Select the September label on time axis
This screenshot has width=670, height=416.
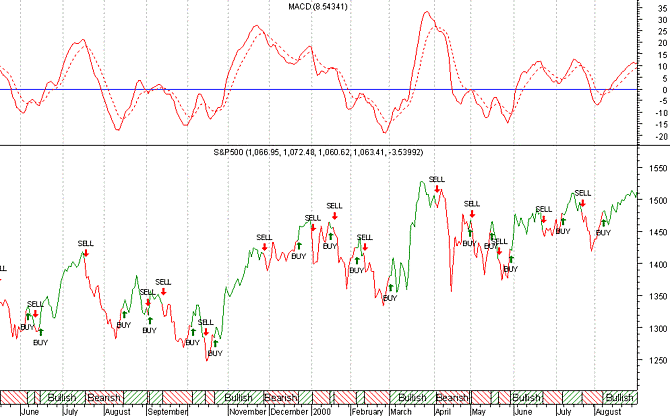pyautogui.click(x=168, y=411)
